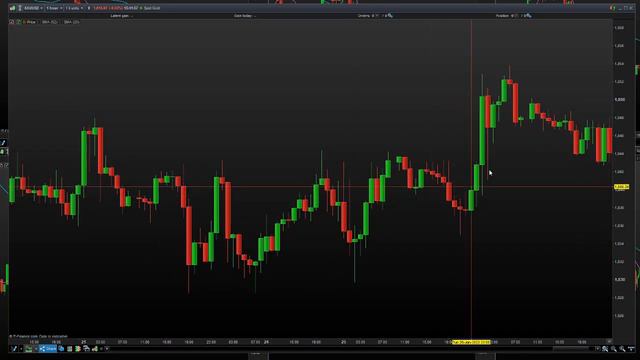Click the Spot Gold instrument name

tap(152, 8)
